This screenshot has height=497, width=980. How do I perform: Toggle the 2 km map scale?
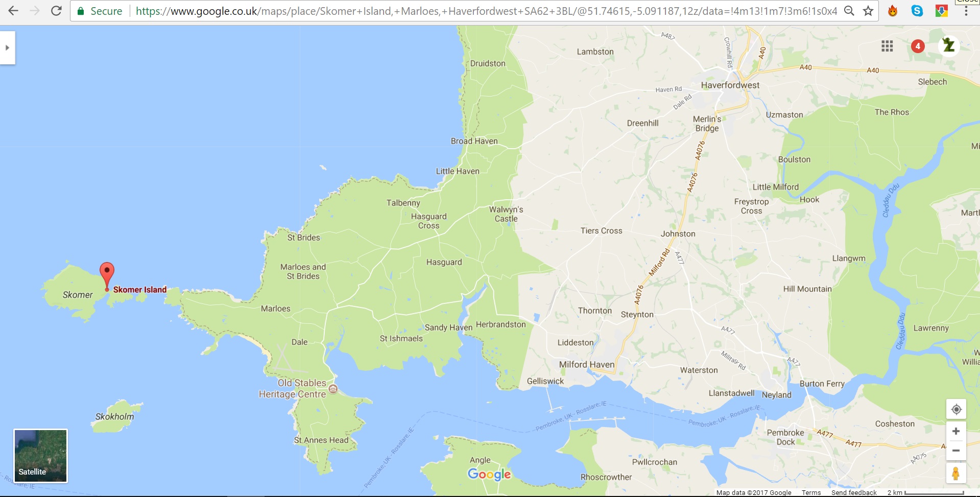[925, 492]
